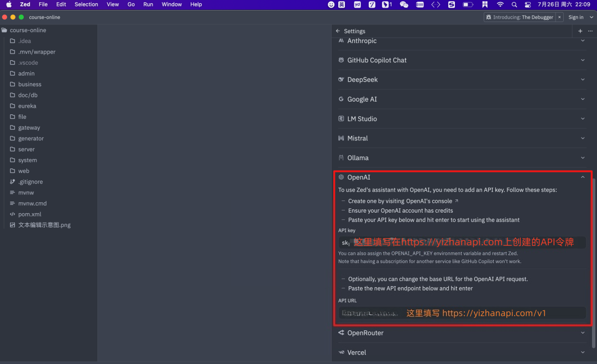Open the Window menu

point(172,4)
